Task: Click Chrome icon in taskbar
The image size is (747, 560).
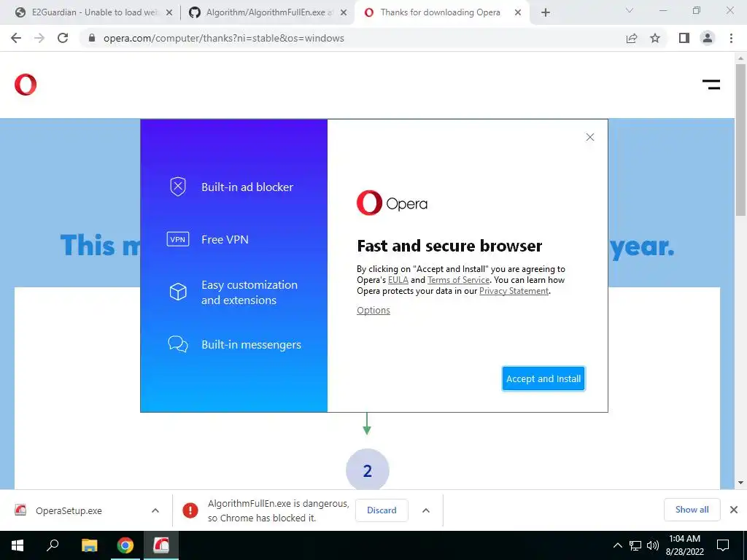Action: (125, 545)
